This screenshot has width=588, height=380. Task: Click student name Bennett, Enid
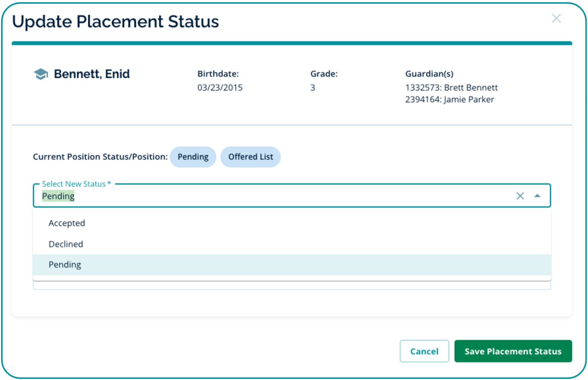(x=92, y=74)
